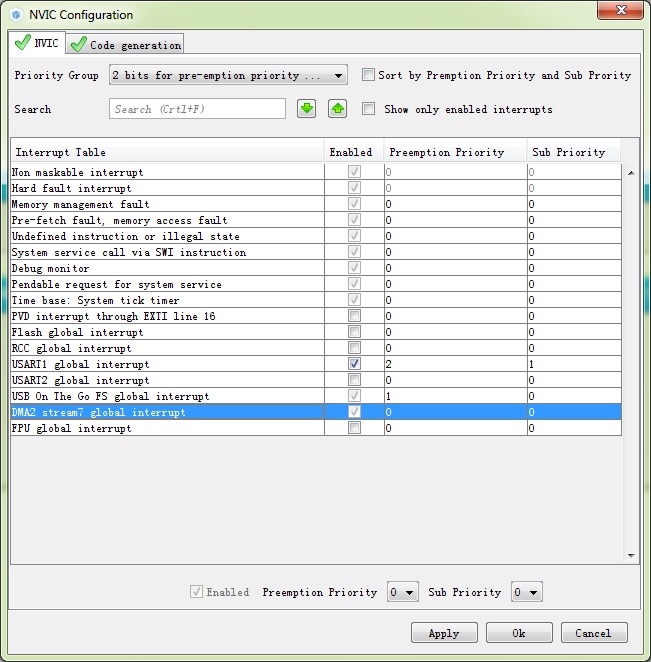Viewport: 651px width, 662px height.
Task: Toggle the USB On The Go FS enabled checkbox
Action: [354, 396]
